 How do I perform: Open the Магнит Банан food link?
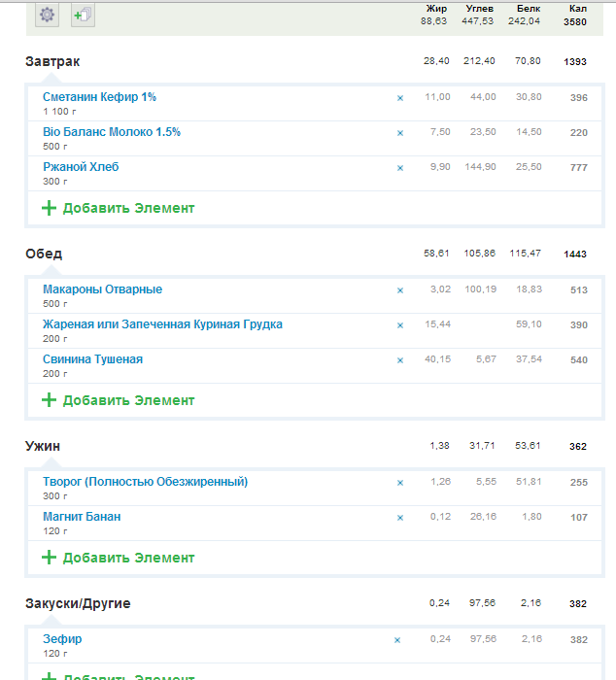82,517
